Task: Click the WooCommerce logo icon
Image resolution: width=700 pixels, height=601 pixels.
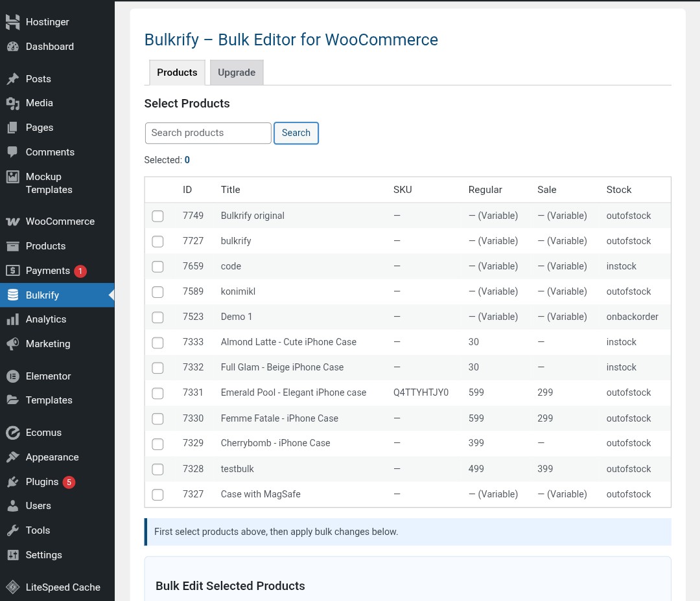Action: tap(12, 221)
